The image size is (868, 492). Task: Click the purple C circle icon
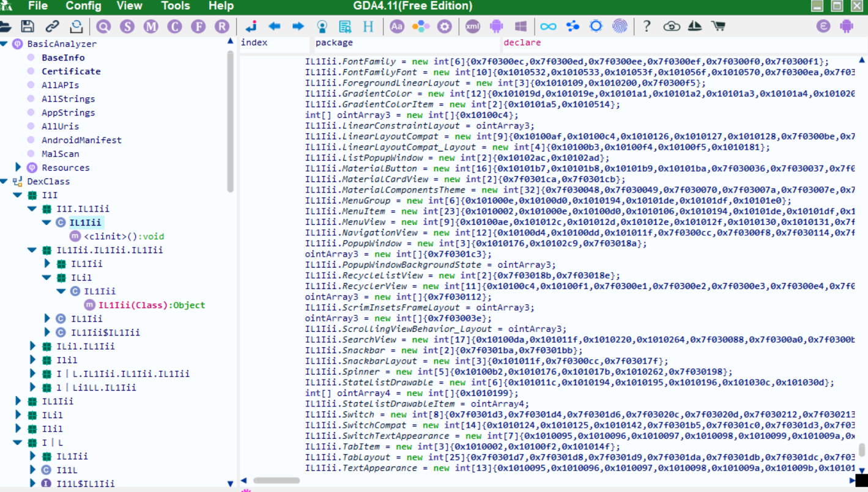tap(174, 26)
